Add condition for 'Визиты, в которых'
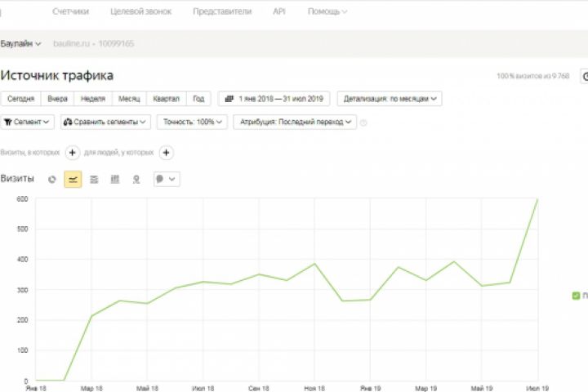Screen dimensions: 588x392 [x=72, y=153]
